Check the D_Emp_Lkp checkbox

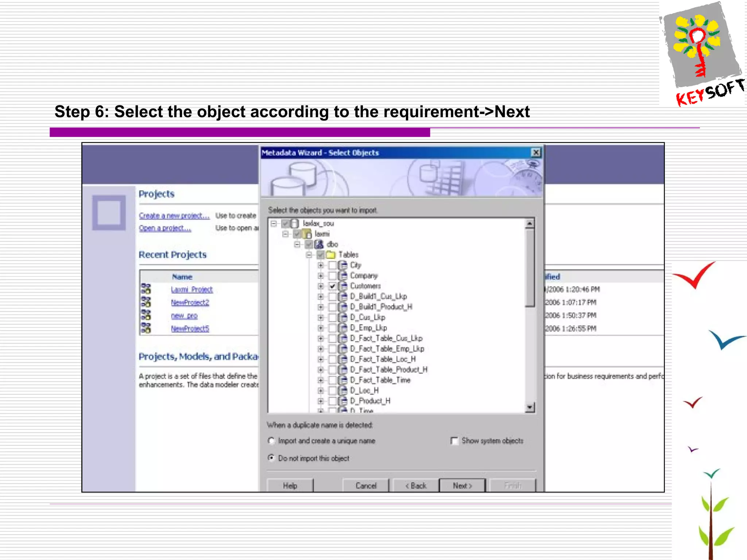click(332, 328)
